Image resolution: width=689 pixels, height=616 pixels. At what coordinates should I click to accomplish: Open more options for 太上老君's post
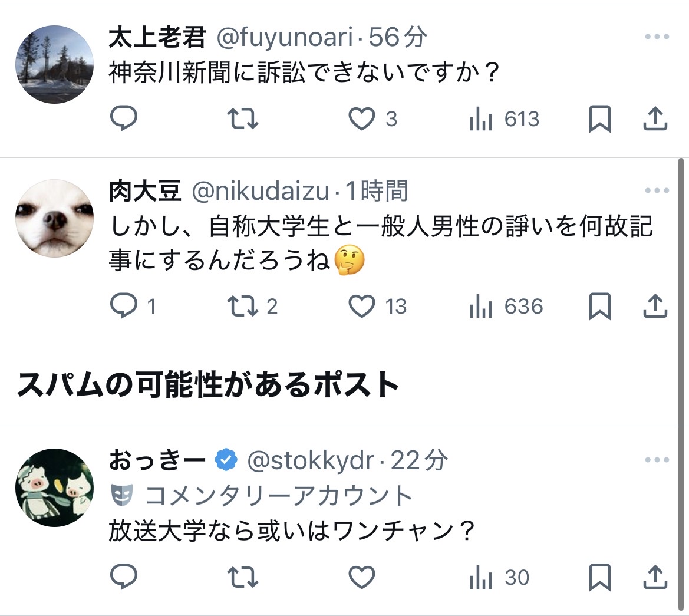click(657, 37)
